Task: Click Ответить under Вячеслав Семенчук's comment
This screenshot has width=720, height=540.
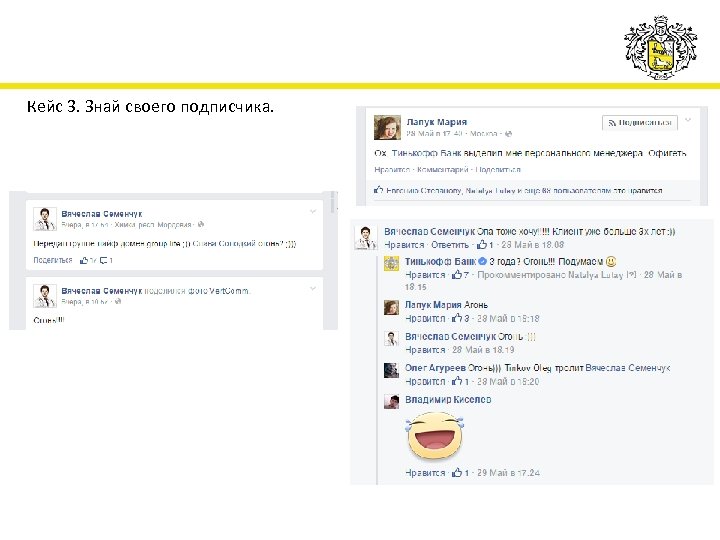Action: pos(450,245)
